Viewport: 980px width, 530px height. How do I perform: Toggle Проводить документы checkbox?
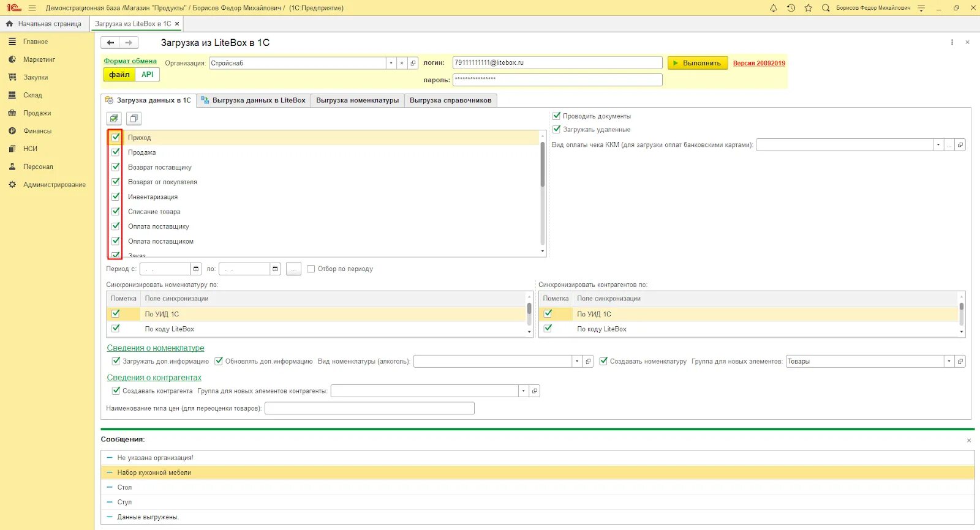(x=557, y=116)
